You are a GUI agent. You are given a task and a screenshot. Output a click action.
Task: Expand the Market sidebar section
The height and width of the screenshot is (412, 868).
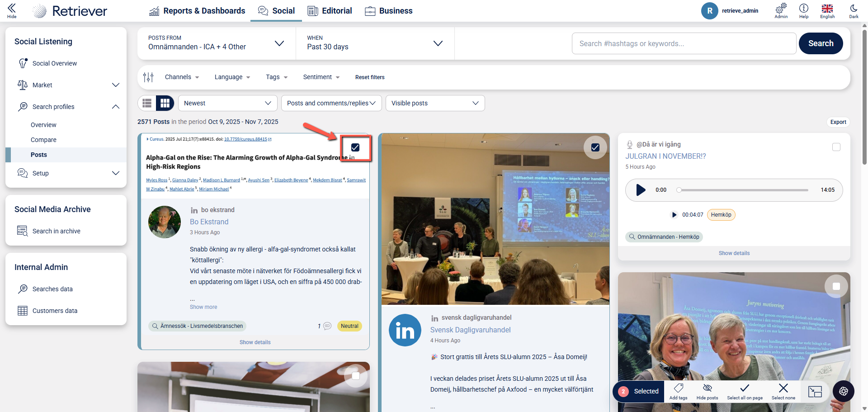[116, 85]
